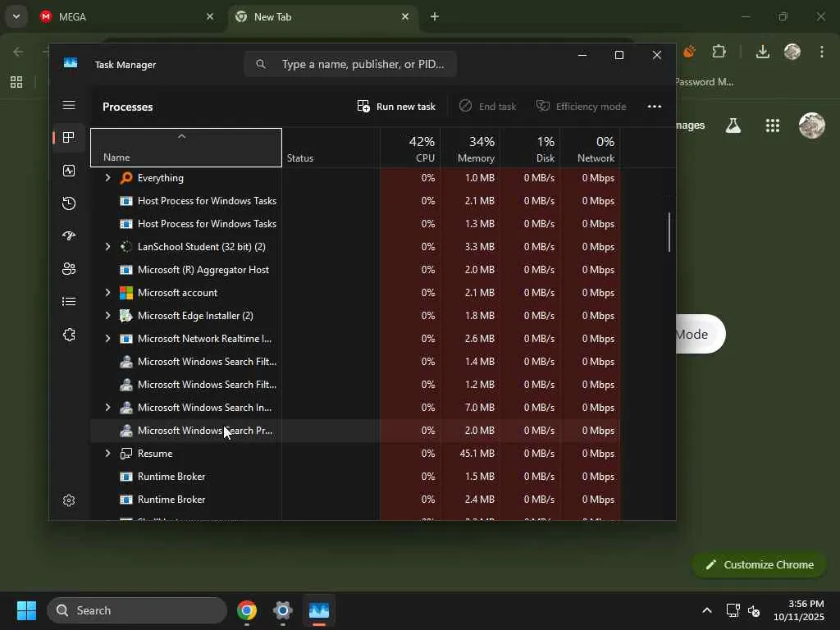This screenshot has width=840, height=630.
Task: Select the Runtime Broker row using 1.5 MB
Action: [x=355, y=477]
